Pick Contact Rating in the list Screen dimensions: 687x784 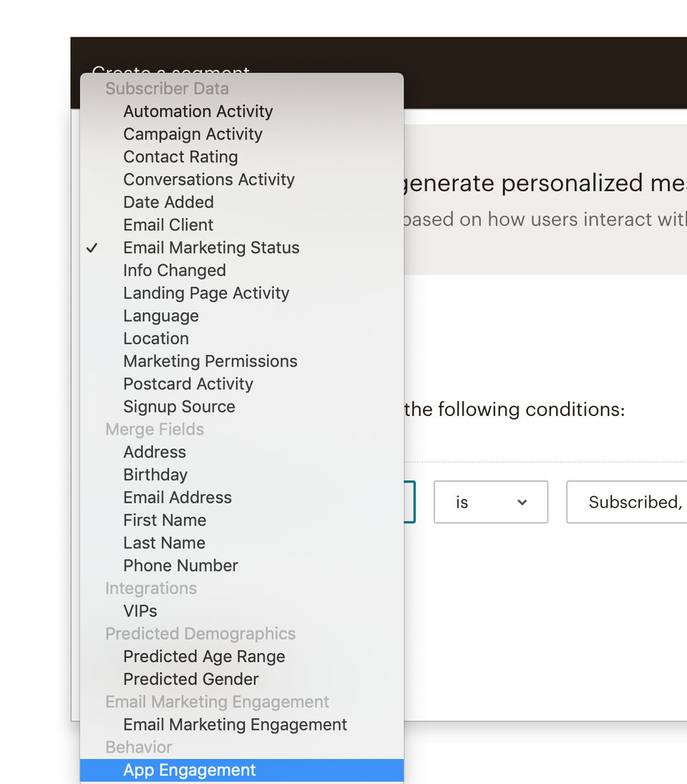click(180, 157)
